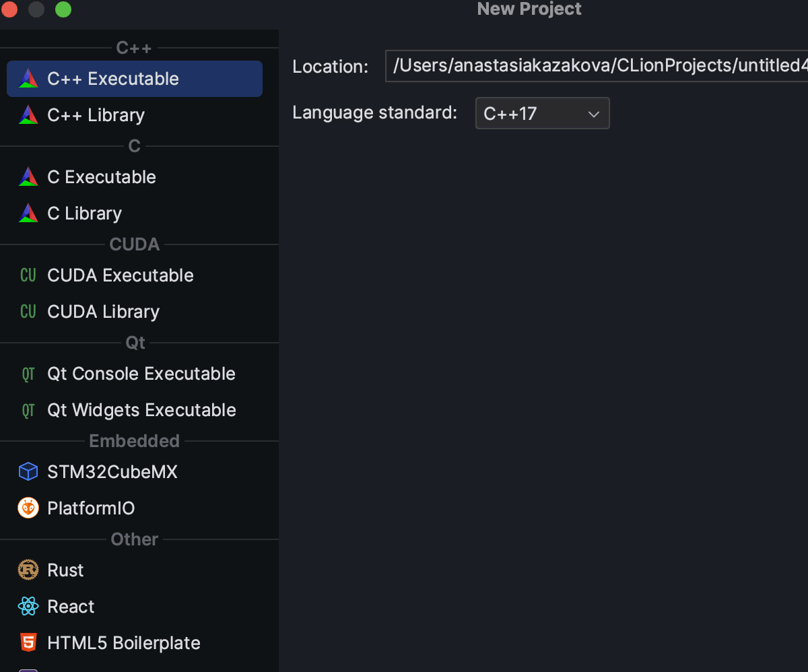Select the React project icon
This screenshot has width=808, height=672.
click(x=28, y=606)
